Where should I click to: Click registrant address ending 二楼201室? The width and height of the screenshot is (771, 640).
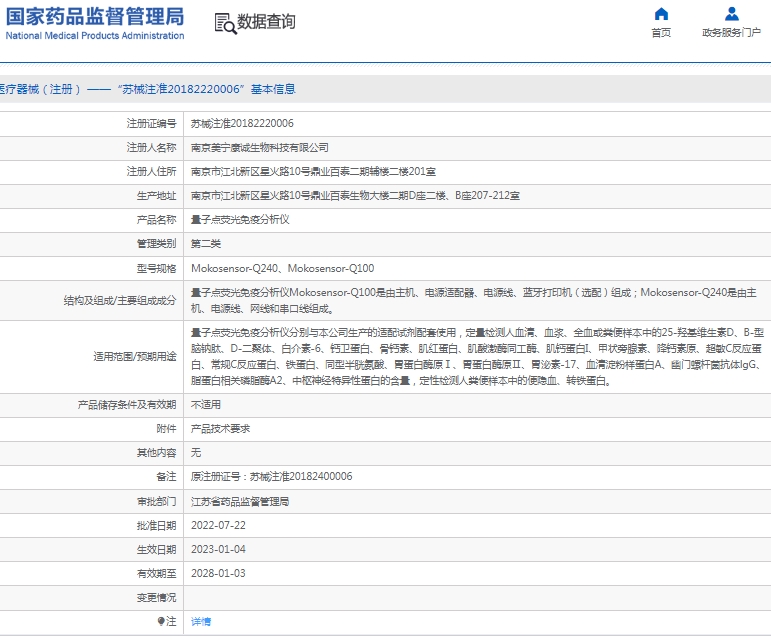point(313,172)
